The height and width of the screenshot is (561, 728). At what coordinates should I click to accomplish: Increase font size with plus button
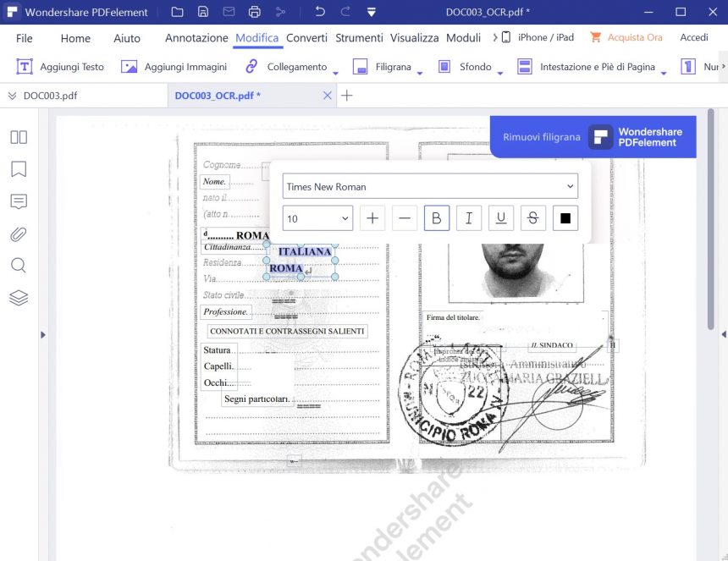[372, 218]
